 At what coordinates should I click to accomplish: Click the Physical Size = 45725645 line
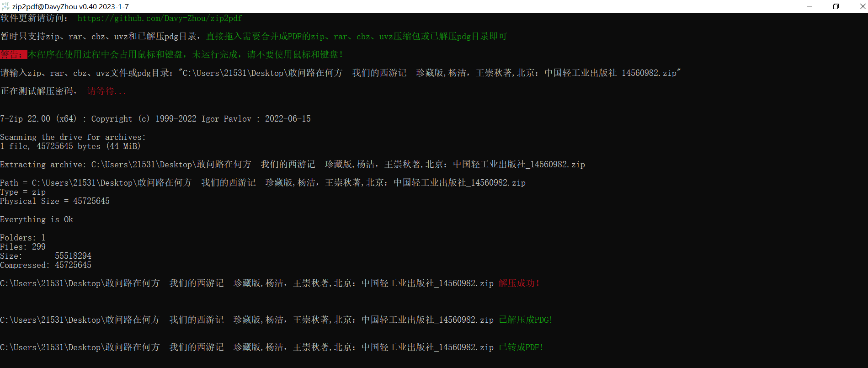pyautogui.click(x=55, y=201)
